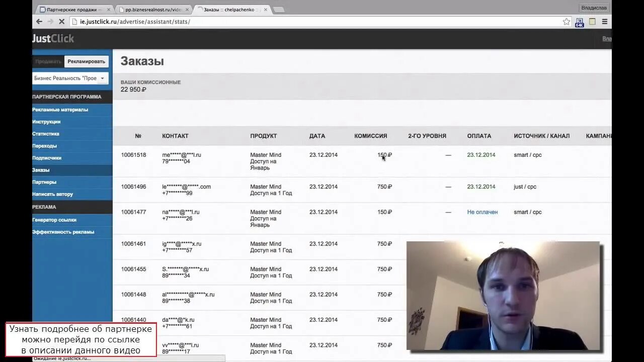Click the yellow extension icon beside the menu
The height and width of the screenshot is (362, 644).
[x=592, y=22]
